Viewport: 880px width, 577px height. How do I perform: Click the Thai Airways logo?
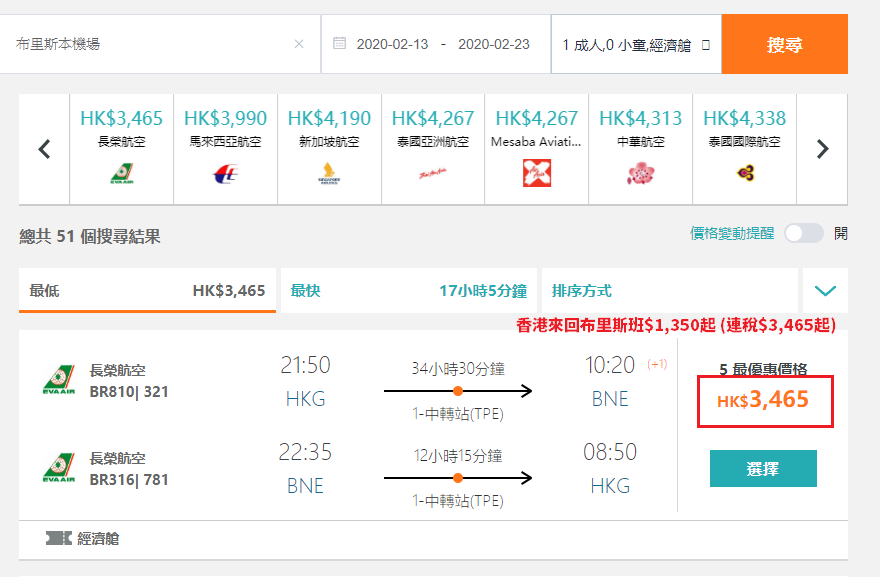click(745, 173)
